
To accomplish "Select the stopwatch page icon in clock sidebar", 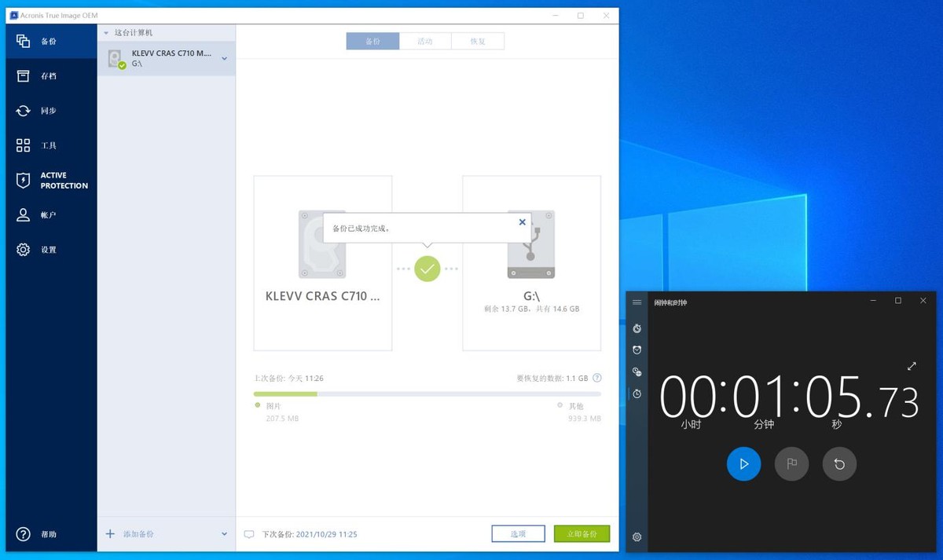I will [x=637, y=393].
